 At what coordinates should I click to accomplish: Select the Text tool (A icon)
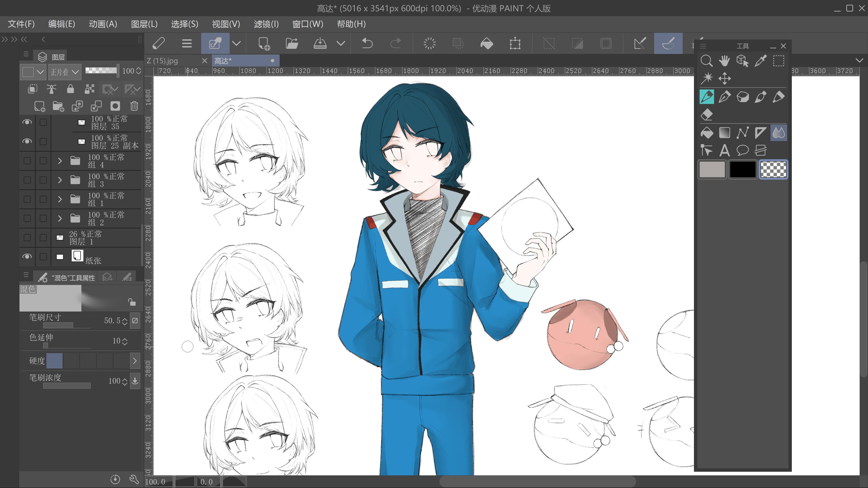point(724,150)
